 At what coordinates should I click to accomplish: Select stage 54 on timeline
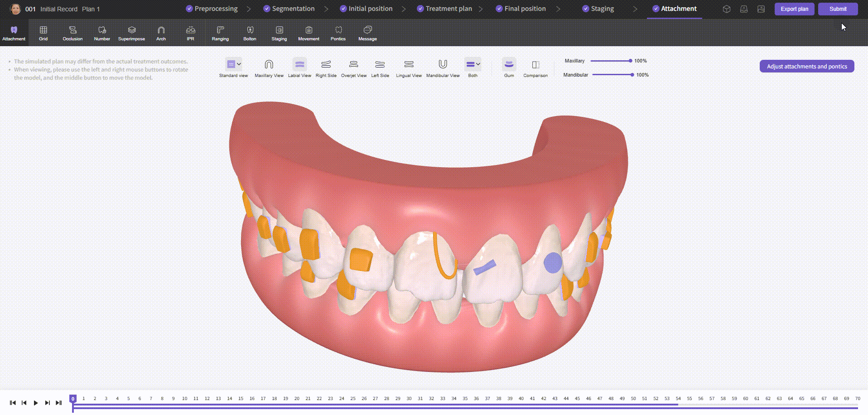(678, 399)
